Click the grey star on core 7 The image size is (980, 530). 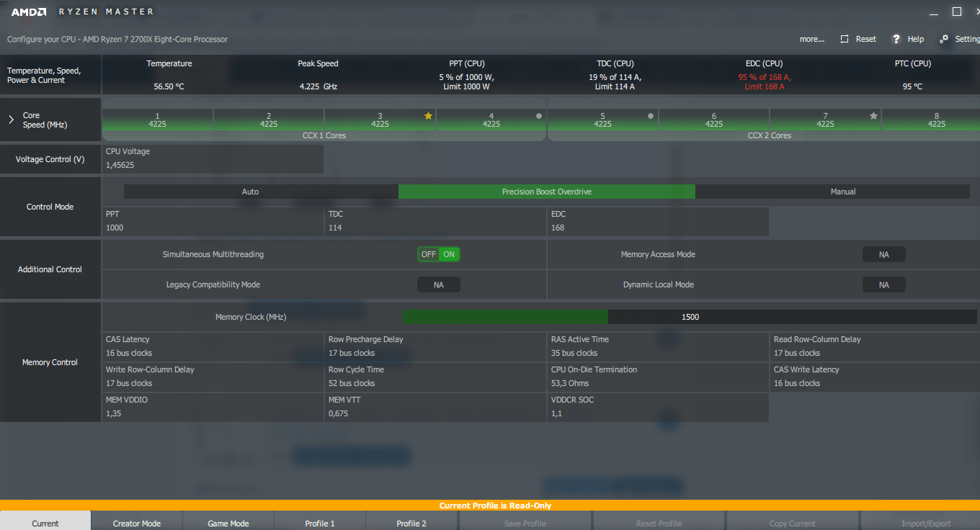coord(873,116)
